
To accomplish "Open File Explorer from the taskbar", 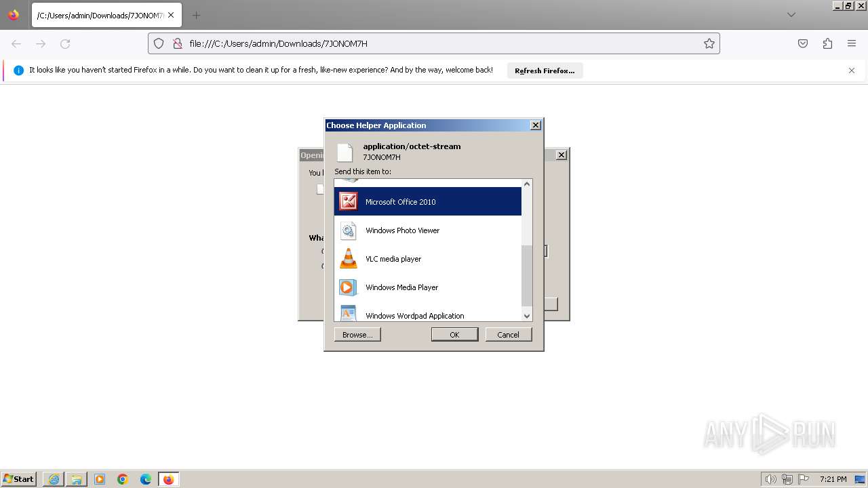I will 77,479.
